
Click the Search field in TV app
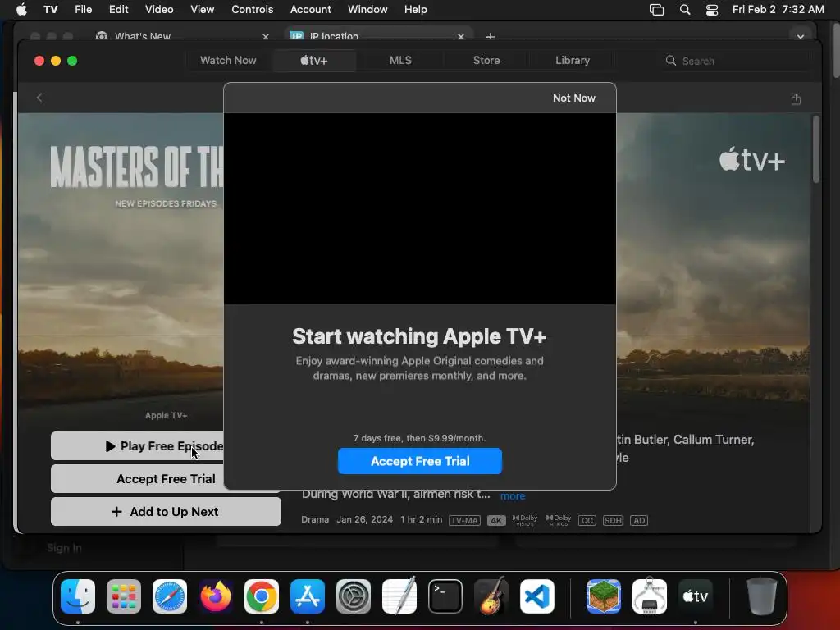tap(734, 61)
